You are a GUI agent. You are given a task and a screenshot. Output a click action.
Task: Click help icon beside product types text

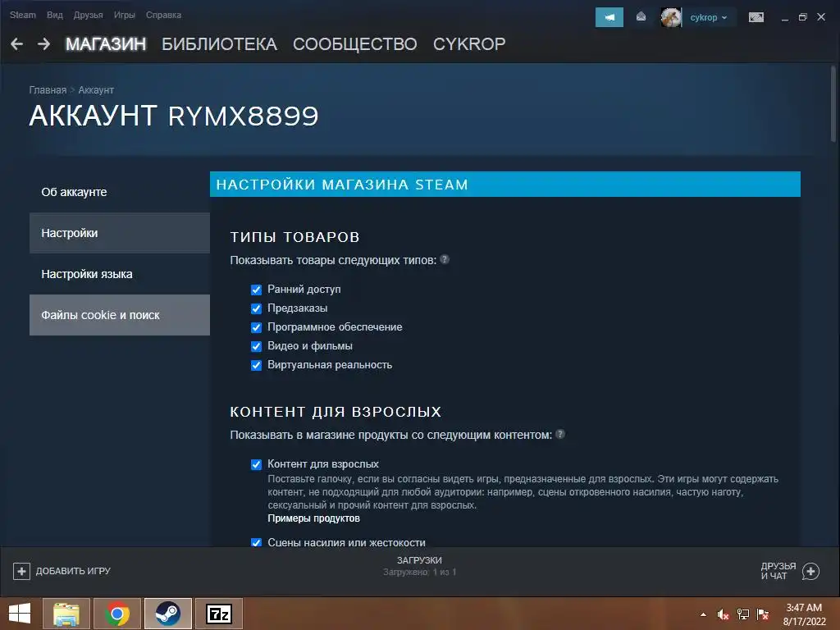click(x=445, y=259)
